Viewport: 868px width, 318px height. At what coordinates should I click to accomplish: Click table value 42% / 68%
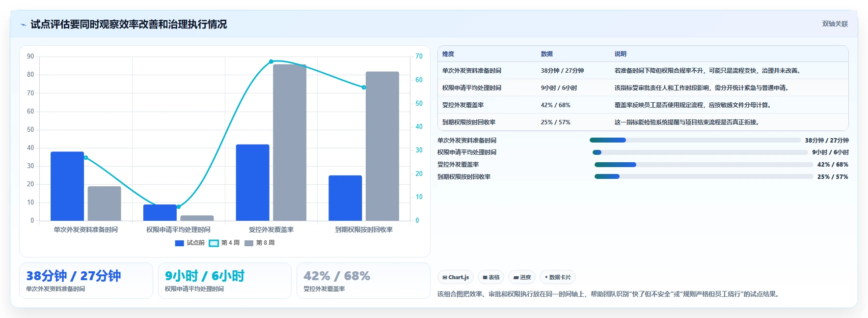[x=556, y=105]
